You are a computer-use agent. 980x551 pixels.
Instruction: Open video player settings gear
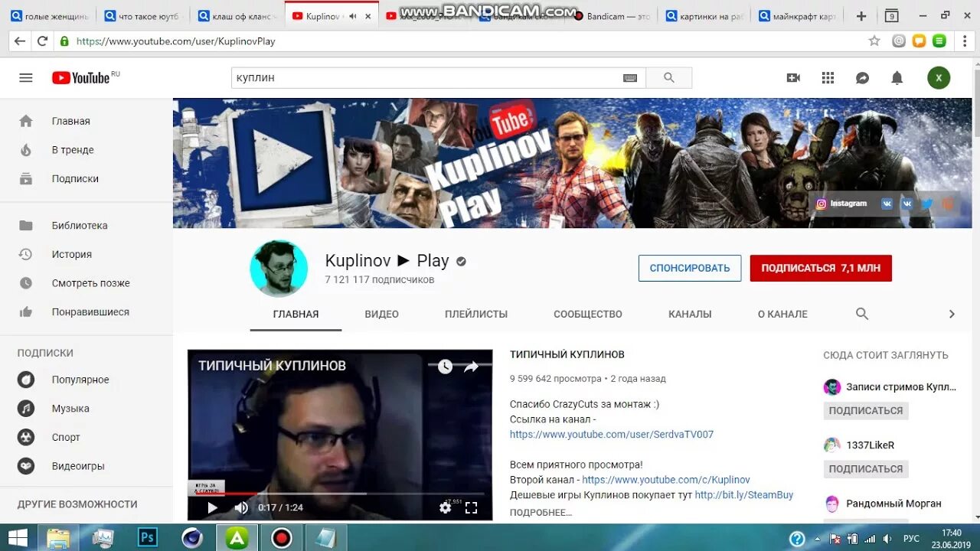(x=445, y=507)
